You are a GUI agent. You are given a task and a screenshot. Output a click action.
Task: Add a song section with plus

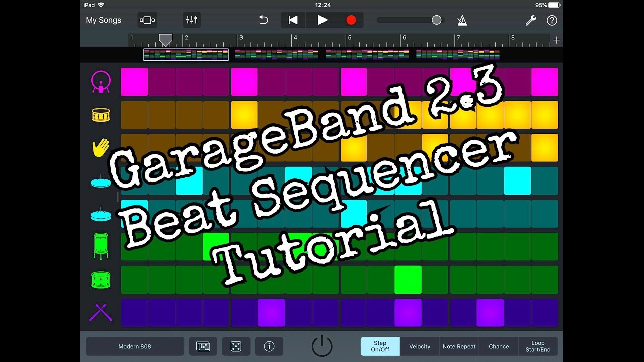tap(557, 40)
